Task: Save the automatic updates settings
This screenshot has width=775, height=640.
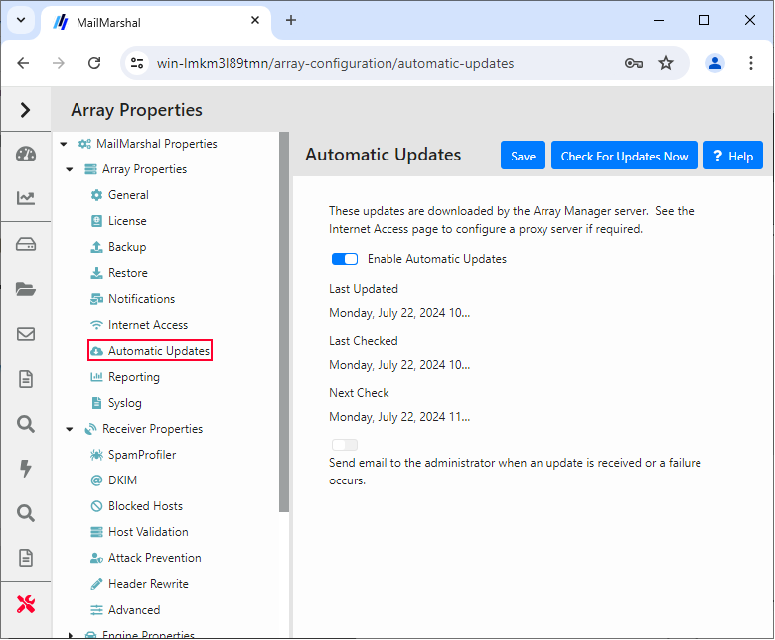Action: click(523, 155)
